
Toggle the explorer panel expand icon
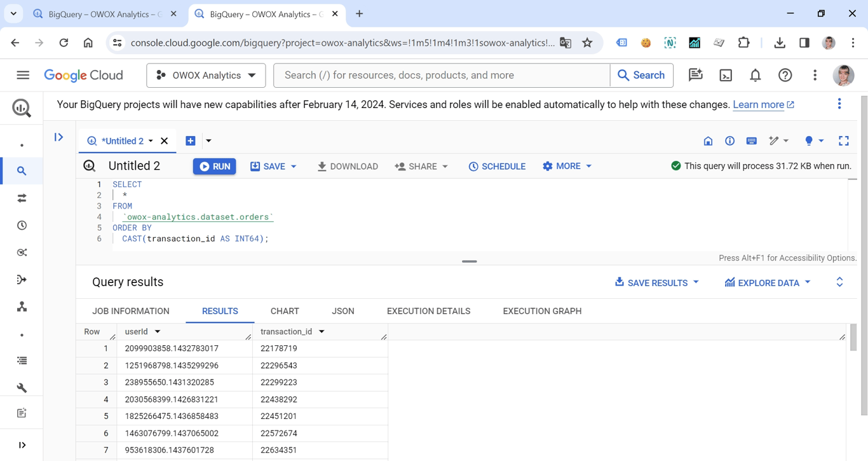tap(58, 137)
